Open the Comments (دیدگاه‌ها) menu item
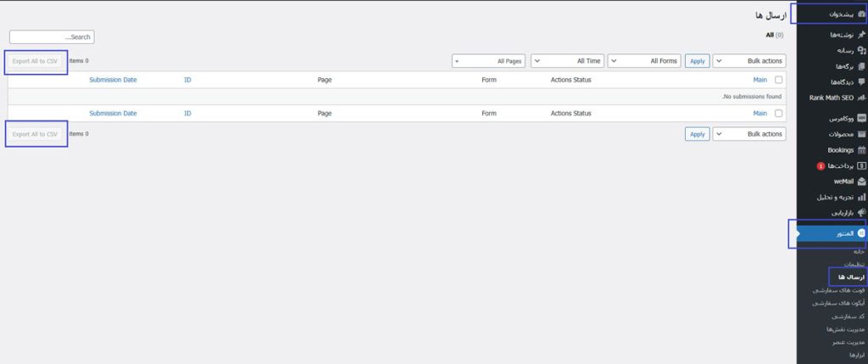868x364 pixels. click(835, 81)
